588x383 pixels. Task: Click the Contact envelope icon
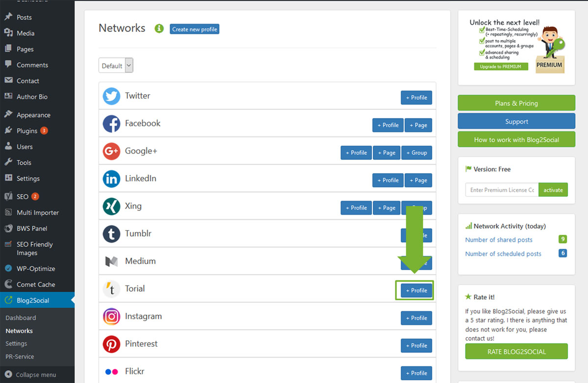click(x=8, y=81)
